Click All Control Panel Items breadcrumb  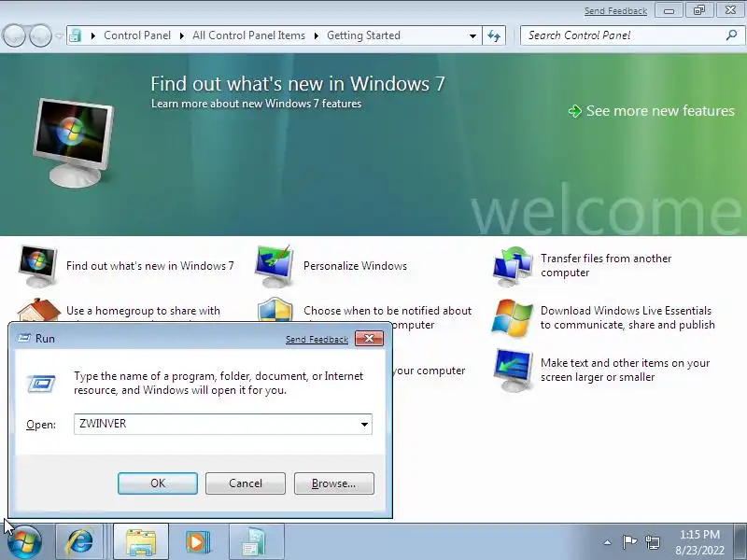[248, 35]
